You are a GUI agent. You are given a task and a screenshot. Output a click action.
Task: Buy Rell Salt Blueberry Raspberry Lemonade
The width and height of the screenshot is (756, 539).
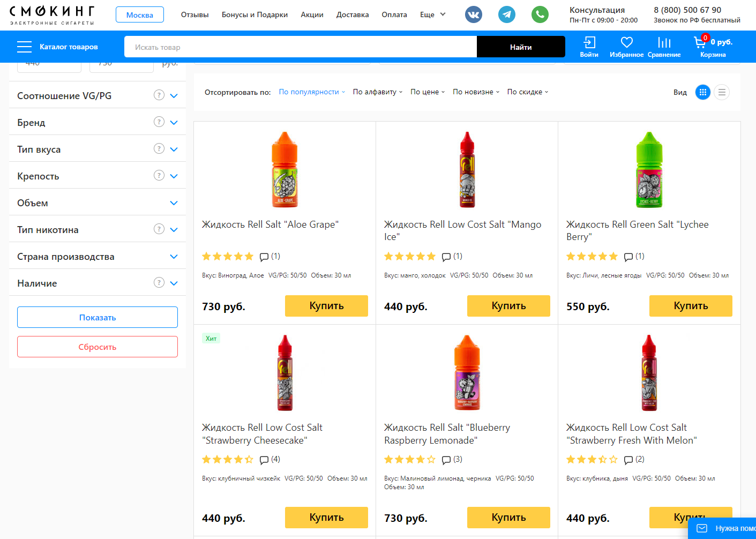tap(508, 518)
